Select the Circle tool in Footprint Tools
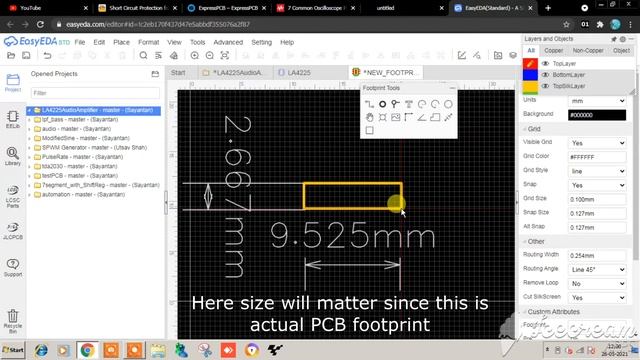This screenshot has height=360, width=640. click(x=448, y=104)
